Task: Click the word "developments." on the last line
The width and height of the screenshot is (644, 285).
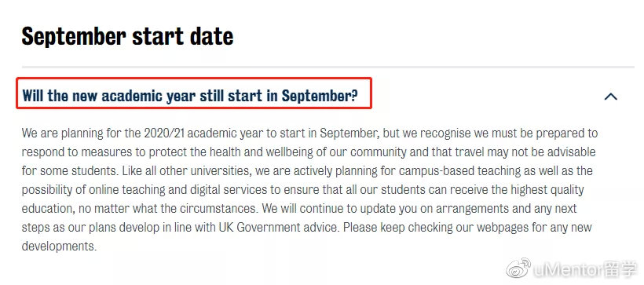Action: point(59,247)
